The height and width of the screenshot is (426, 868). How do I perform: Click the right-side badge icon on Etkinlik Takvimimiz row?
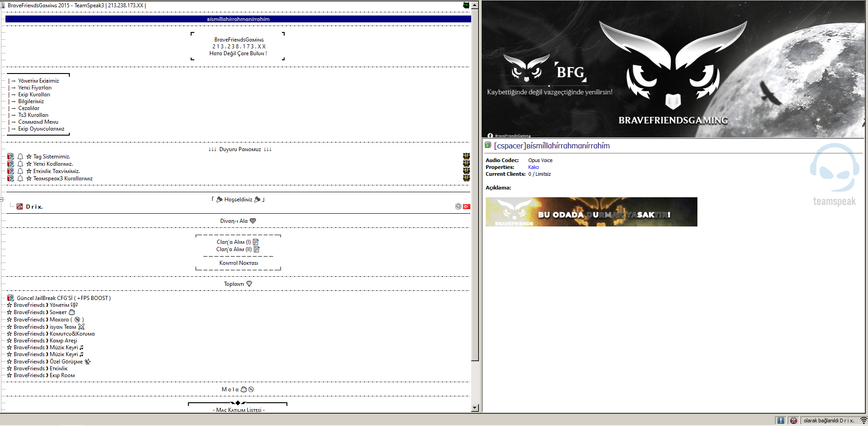[x=466, y=171]
